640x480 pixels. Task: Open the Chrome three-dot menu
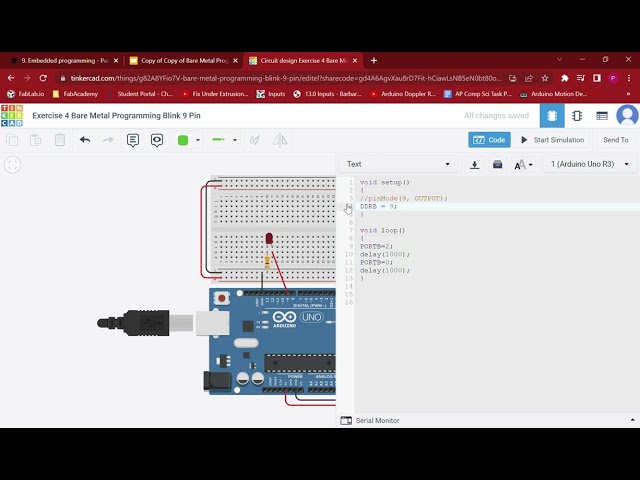click(629, 78)
